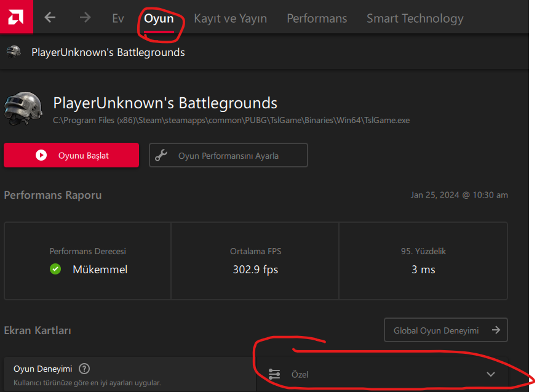Select the Oyun tab
The width and height of the screenshot is (537, 392).
tap(159, 18)
